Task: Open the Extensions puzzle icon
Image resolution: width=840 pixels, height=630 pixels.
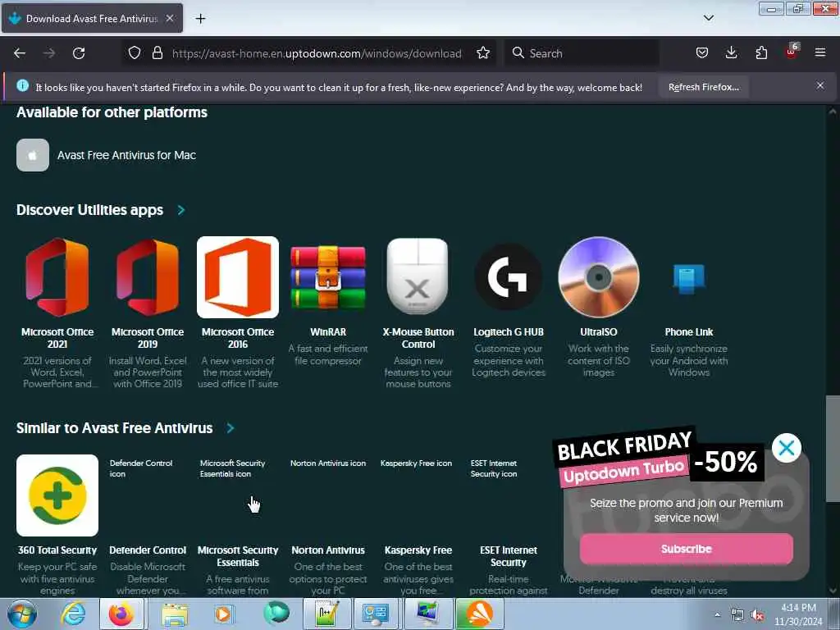Action: (761, 52)
